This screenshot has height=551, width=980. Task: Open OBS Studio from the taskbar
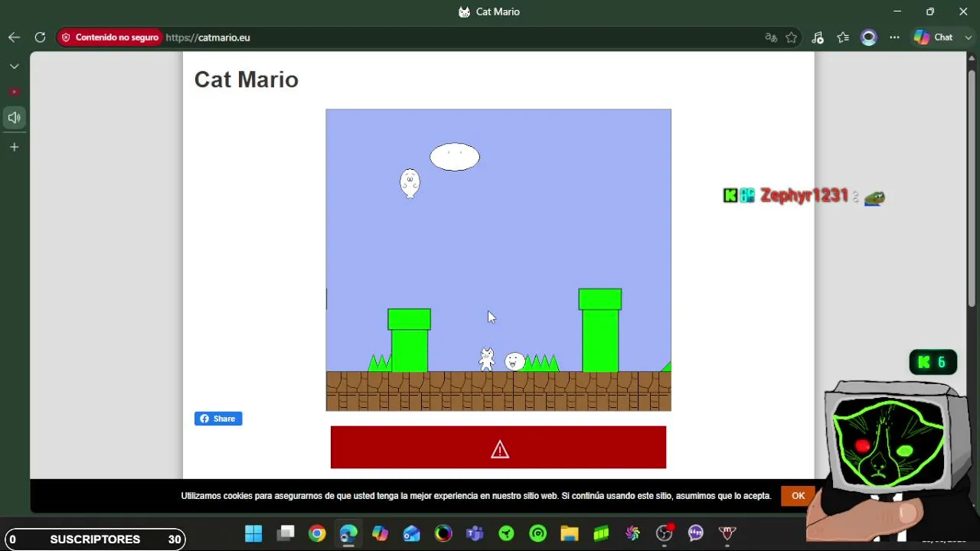pos(665,533)
